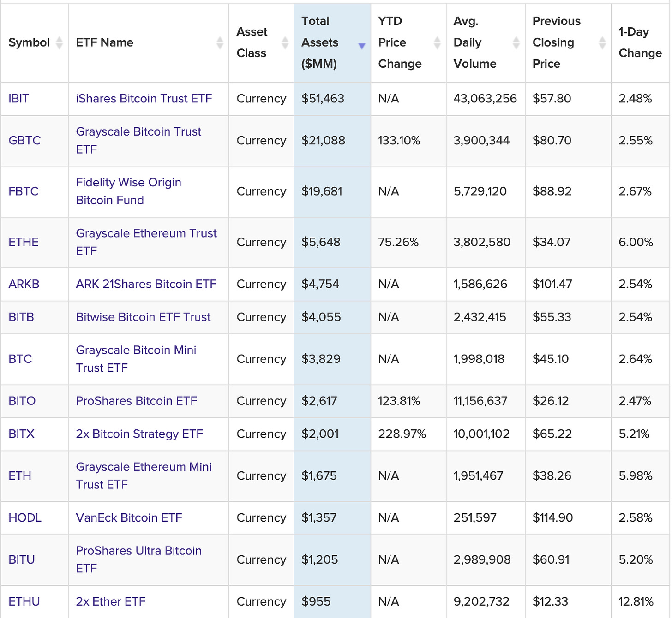The width and height of the screenshot is (672, 618).
Task: Open Grayscale Bitcoin Mini Trust ETF link
Action: pyautogui.click(x=136, y=359)
